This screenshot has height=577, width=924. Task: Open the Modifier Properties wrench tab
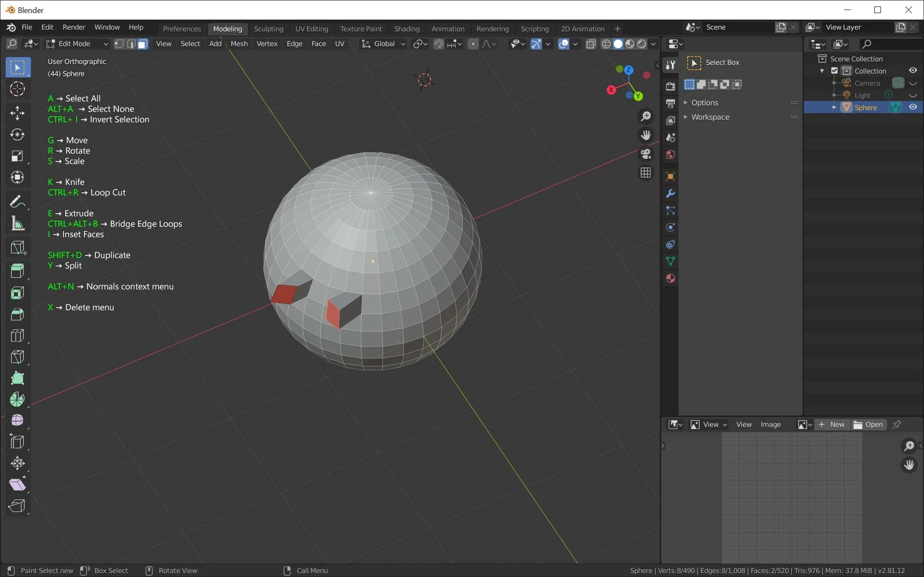point(670,193)
